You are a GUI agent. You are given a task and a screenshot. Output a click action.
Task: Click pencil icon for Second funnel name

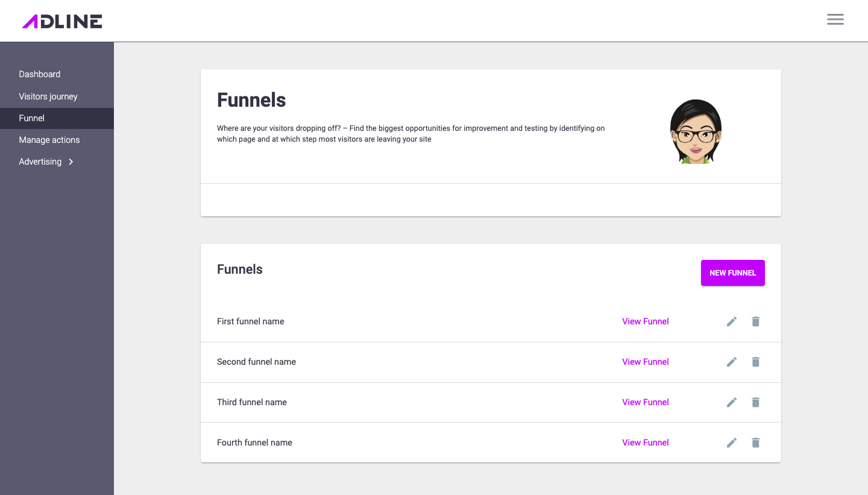[x=732, y=362]
